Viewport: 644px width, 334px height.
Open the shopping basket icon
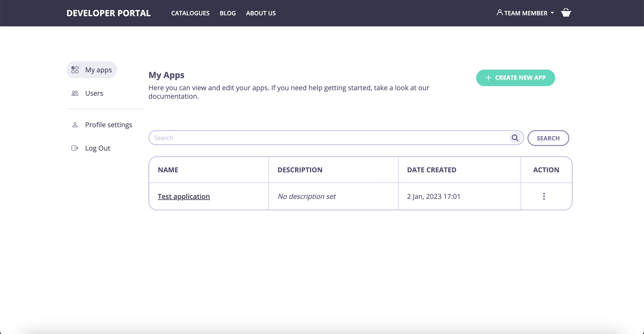[x=566, y=13]
